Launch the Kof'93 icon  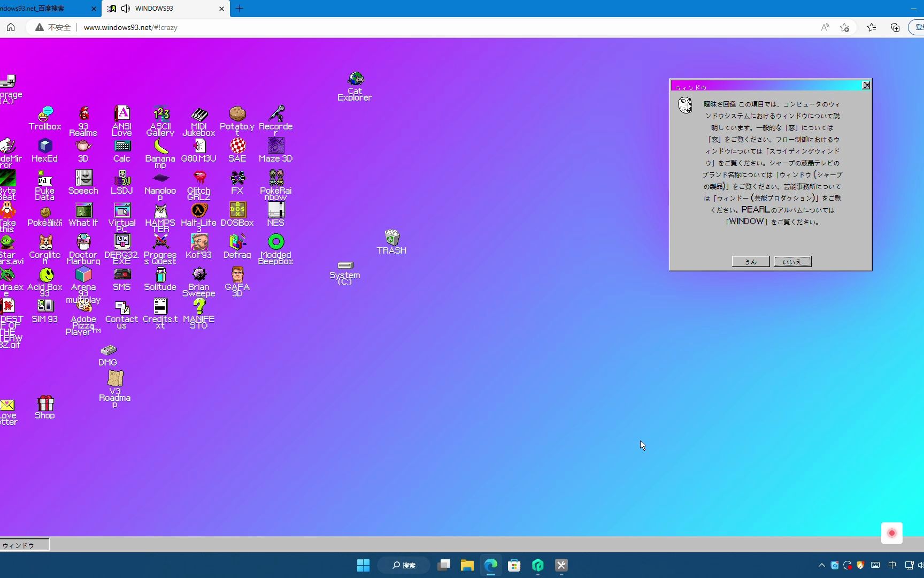pyautogui.click(x=199, y=246)
